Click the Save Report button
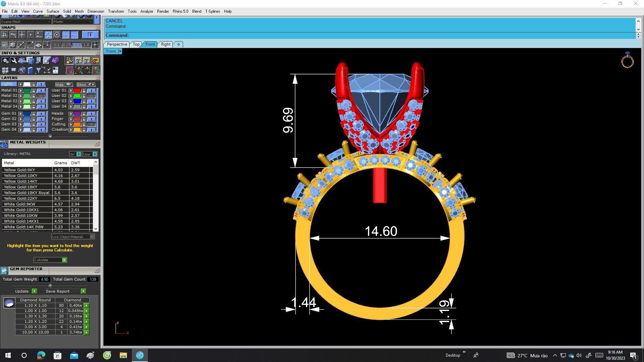Image resolution: width=644 pixels, height=362 pixels. tap(65, 291)
